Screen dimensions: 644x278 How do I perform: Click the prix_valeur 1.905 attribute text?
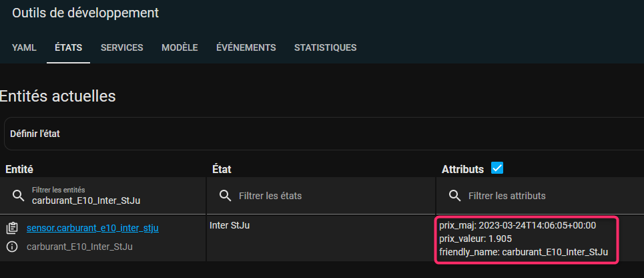(x=475, y=239)
